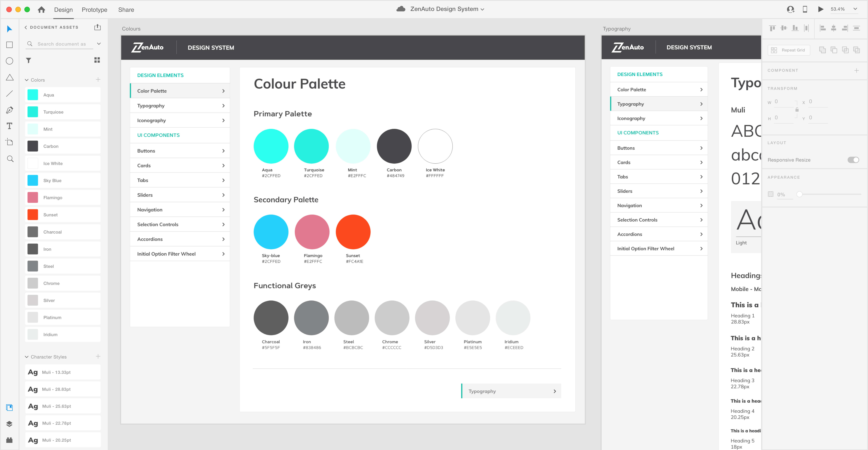The width and height of the screenshot is (868, 450).
Task: Click the Search document assets field
Action: [x=62, y=44]
